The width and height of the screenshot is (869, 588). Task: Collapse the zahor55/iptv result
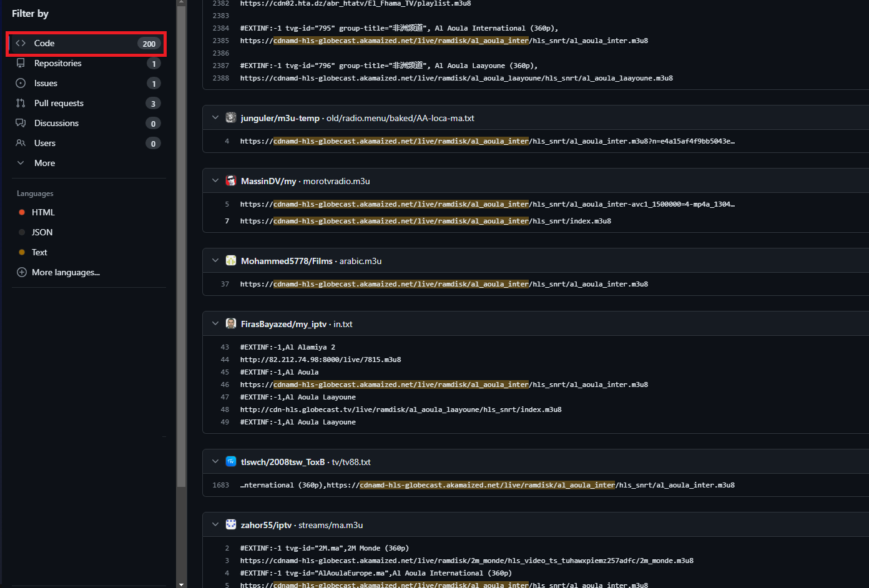click(x=215, y=524)
